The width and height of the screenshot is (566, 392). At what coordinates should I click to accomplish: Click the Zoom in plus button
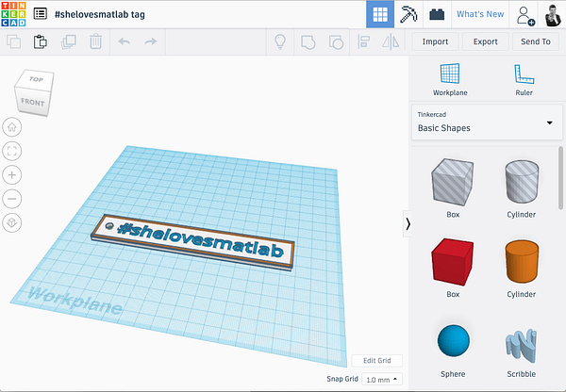[x=12, y=175]
